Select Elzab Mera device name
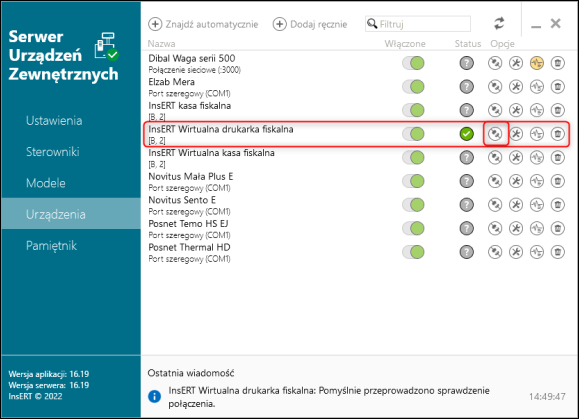Image resolution: width=579 pixels, height=419 pixels. coord(171,82)
